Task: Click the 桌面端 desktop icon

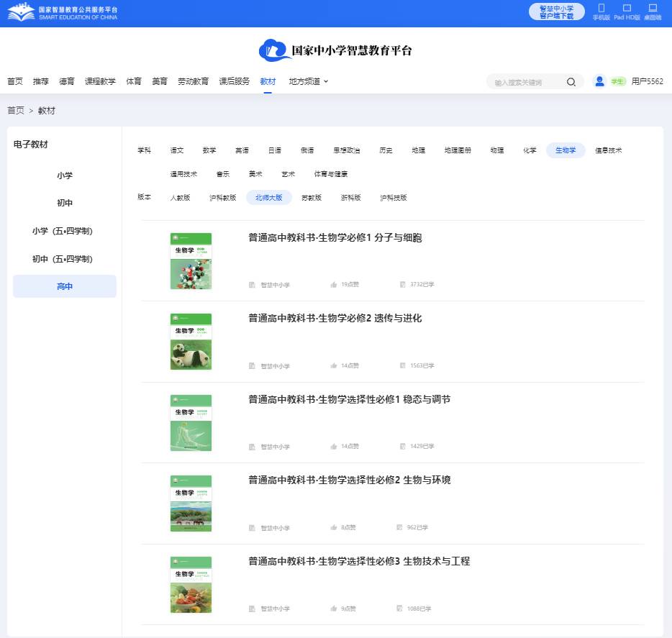Action: (651, 9)
